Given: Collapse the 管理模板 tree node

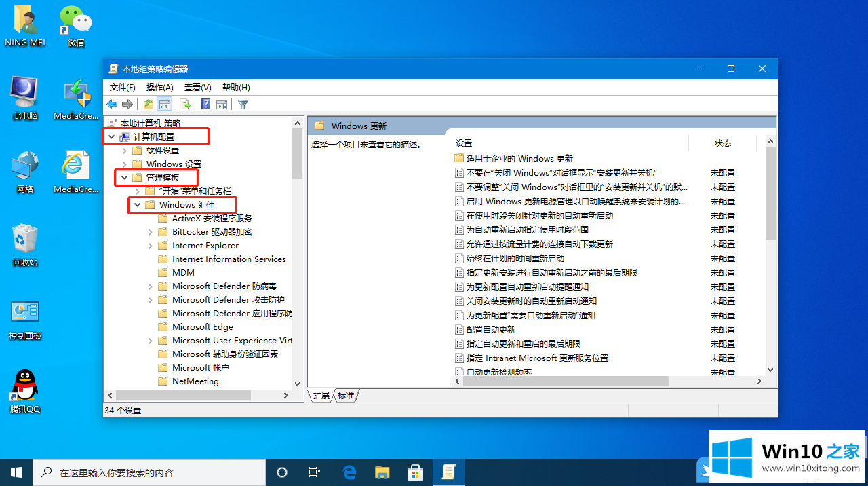Looking at the screenshot, I should click(124, 178).
